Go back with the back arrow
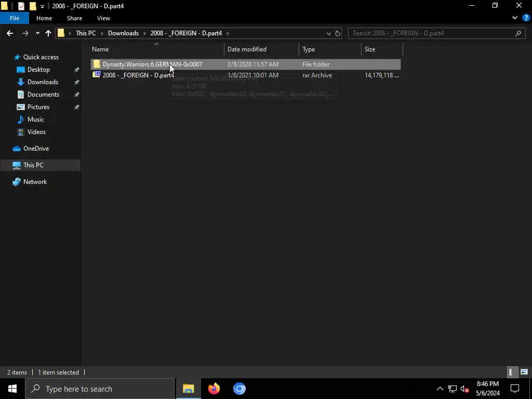The height and width of the screenshot is (399, 532). [10, 33]
